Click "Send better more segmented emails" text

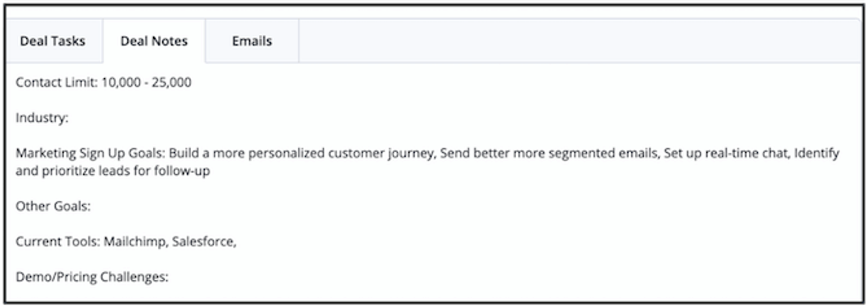549,153
